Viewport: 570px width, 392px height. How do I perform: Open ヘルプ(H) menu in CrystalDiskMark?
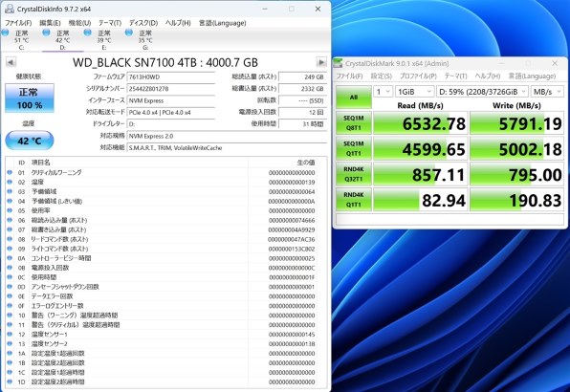click(x=488, y=76)
